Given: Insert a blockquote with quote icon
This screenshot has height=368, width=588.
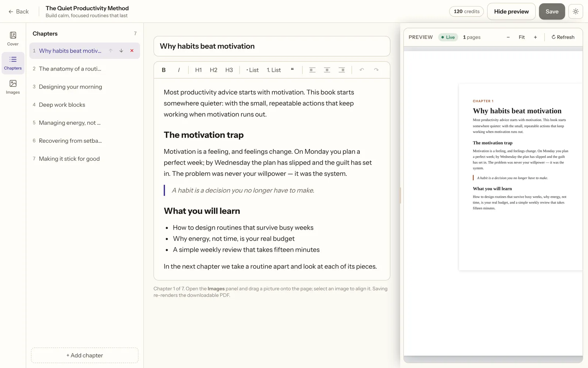Looking at the screenshot, I should 292,70.
